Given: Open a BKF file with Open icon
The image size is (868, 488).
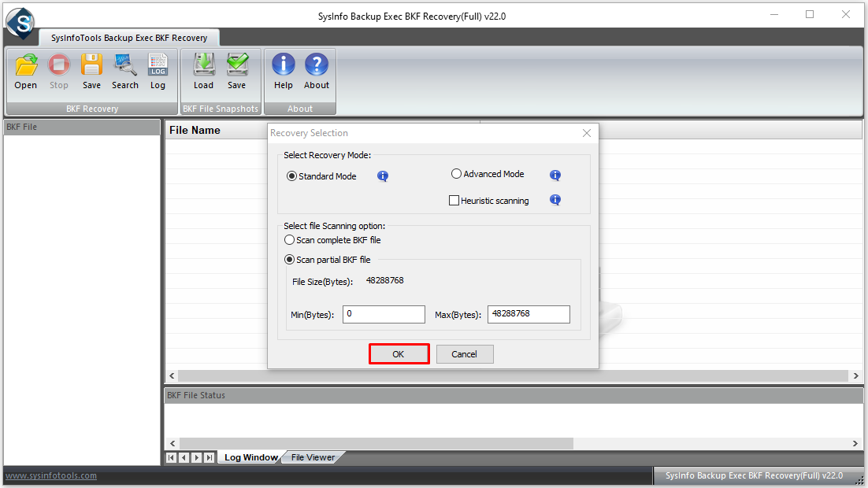Looking at the screenshot, I should pyautogui.click(x=26, y=71).
